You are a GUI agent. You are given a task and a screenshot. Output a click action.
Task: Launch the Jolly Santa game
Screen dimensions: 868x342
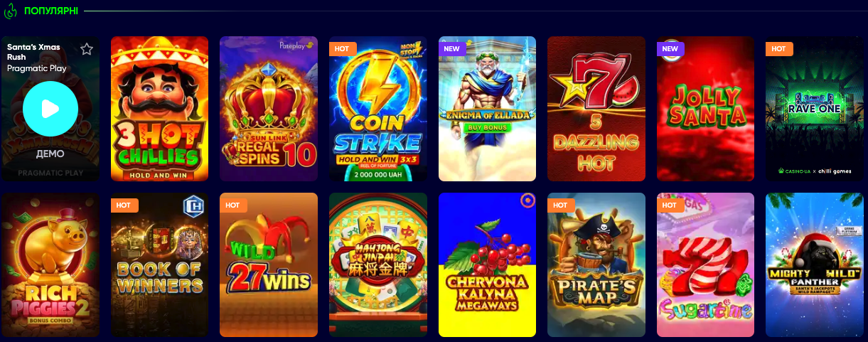pyautogui.click(x=705, y=109)
